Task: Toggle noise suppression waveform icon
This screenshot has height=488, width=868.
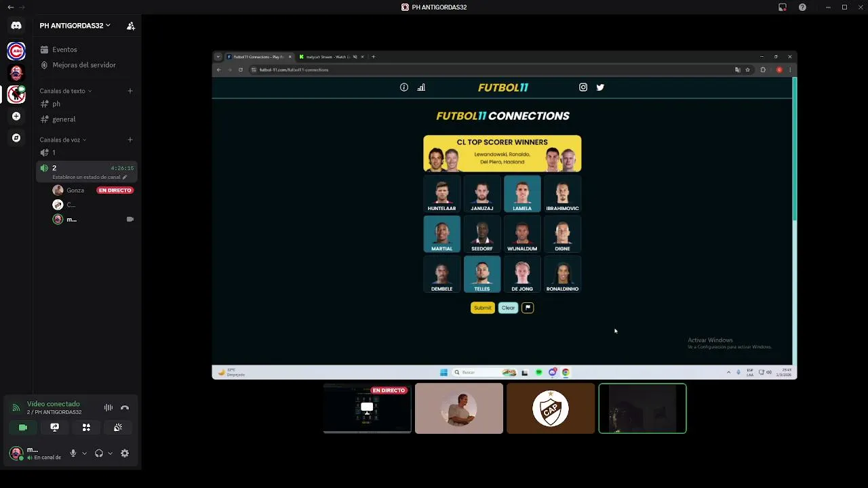Action: [x=108, y=407]
